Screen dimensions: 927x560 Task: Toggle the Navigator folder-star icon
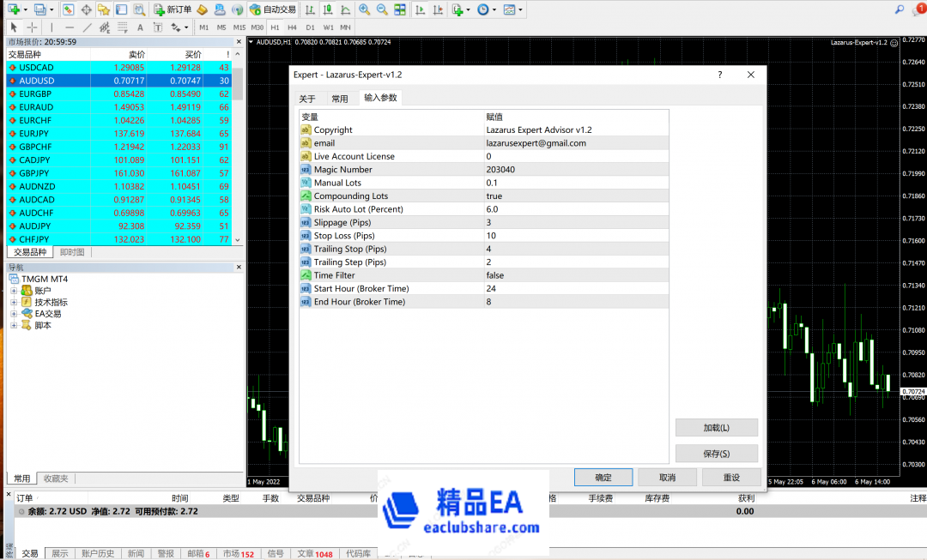pos(104,9)
